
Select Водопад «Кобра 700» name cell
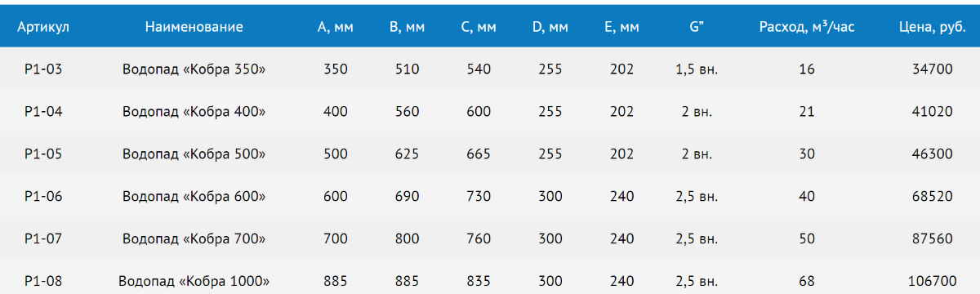[194, 239]
